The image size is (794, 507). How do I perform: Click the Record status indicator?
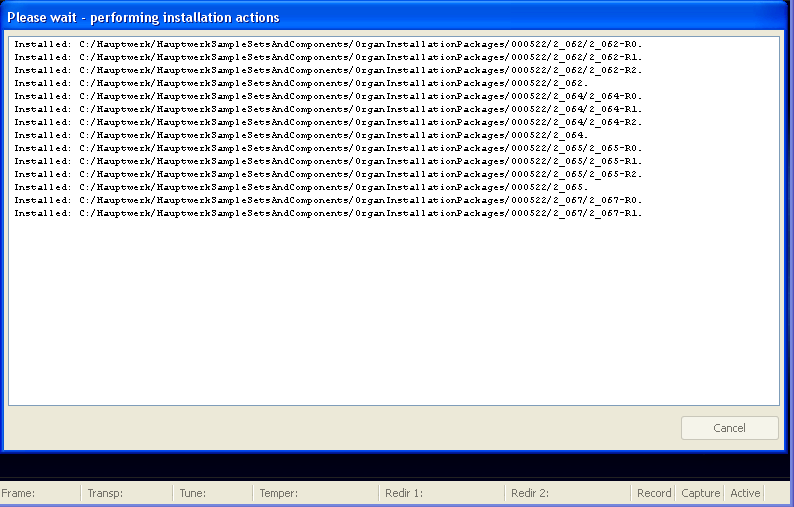tap(654, 493)
